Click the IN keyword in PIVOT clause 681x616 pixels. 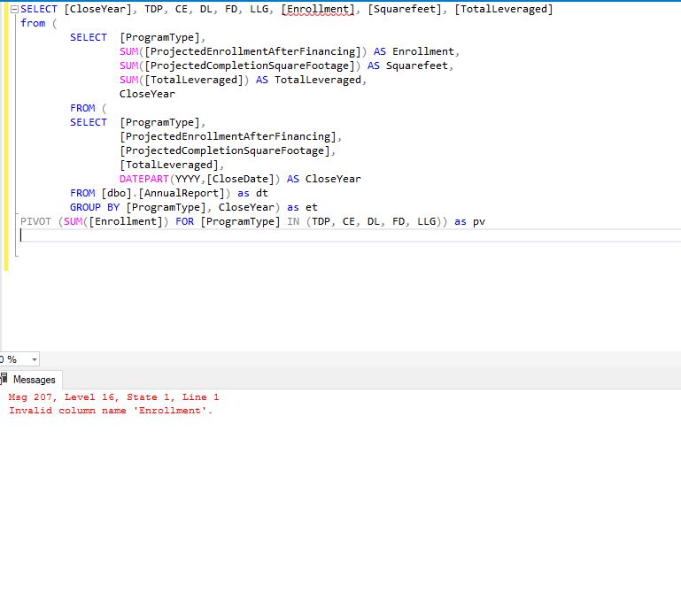coord(293,221)
